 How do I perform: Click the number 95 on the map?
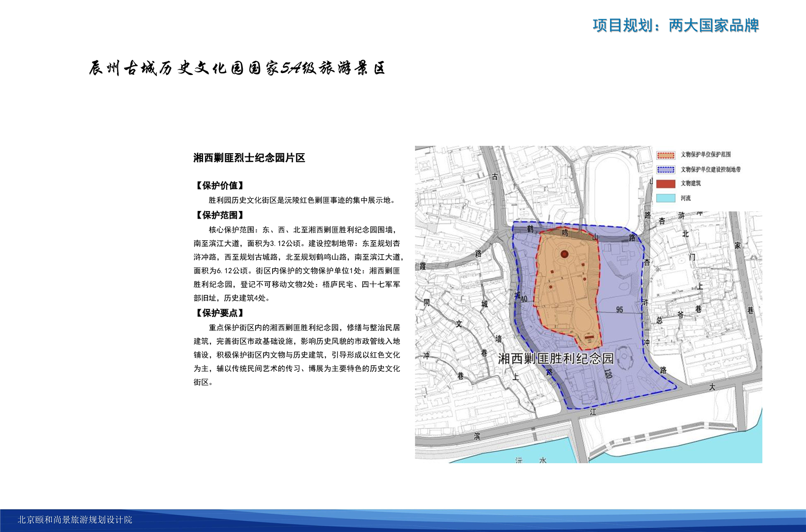[620, 310]
